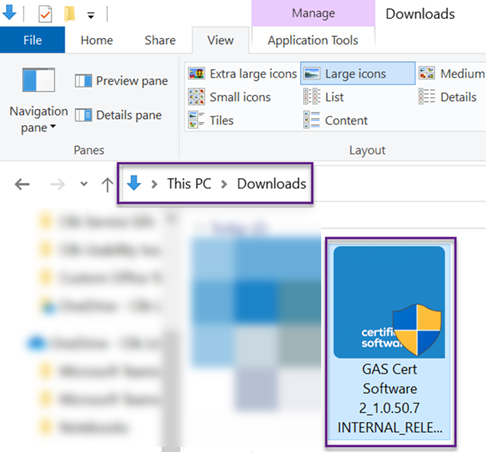The height and width of the screenshot is (452, 486).
Task: Toggle the Preview pane
Action: tap(121, 81)
